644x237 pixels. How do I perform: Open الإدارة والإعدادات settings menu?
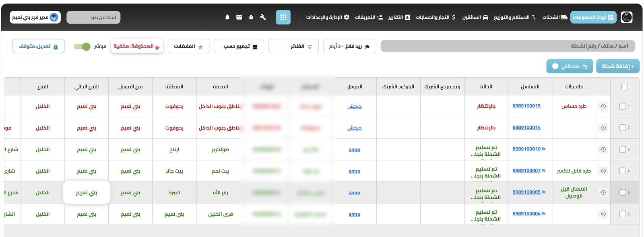coord(328,17)
